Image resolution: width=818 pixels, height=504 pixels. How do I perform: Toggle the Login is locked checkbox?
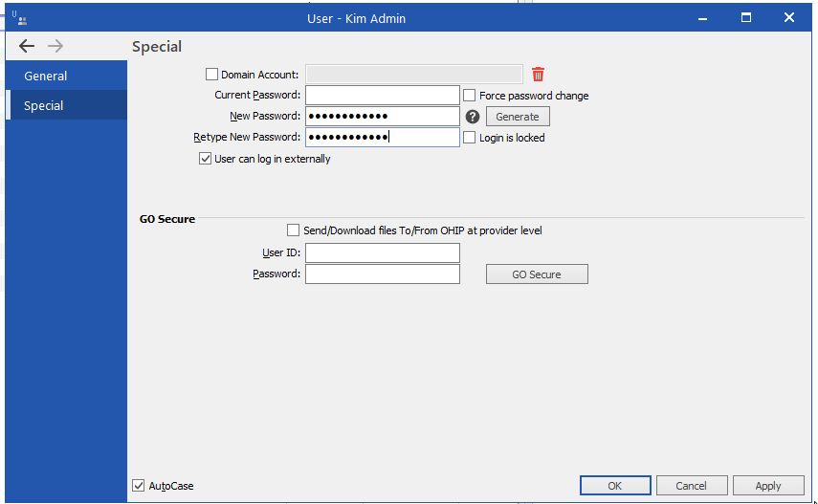470,138
